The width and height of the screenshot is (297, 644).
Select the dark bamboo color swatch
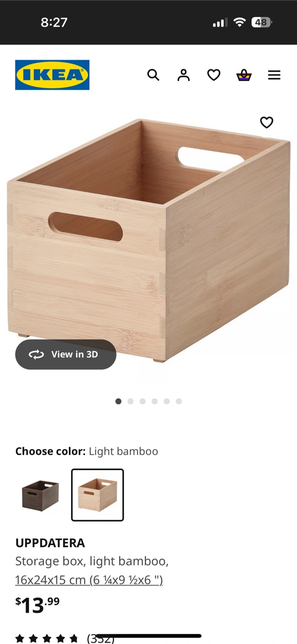40,495
